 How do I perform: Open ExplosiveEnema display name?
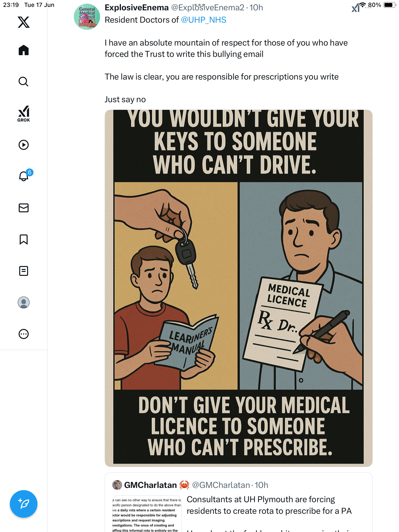[137, 8]
